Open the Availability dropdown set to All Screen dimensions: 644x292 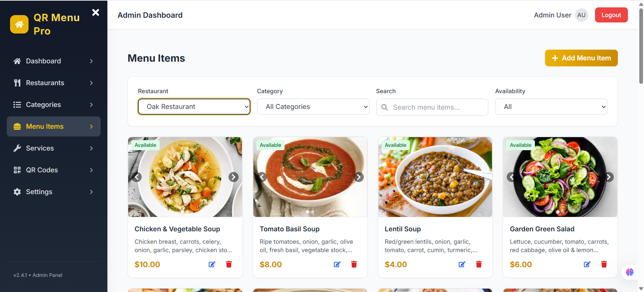(551, 107)
